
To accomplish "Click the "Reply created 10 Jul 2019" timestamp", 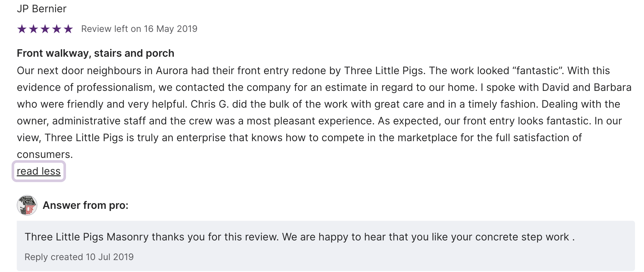I will pyautogui.click(x=79, y=257).
